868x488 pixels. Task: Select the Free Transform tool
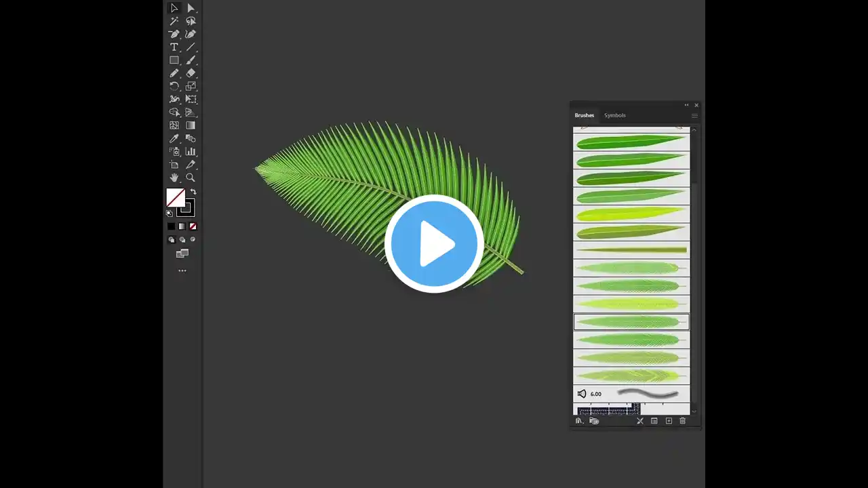point(191,99)
